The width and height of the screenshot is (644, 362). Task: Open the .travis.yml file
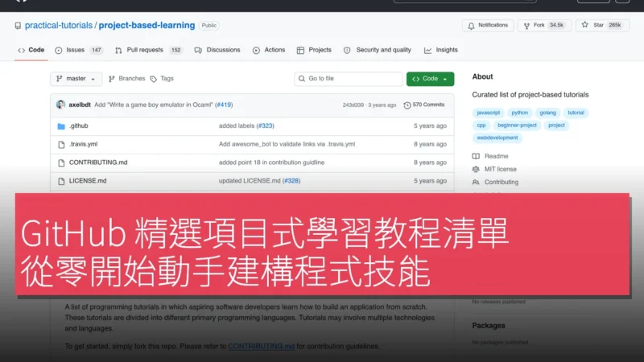pos(84,145)
